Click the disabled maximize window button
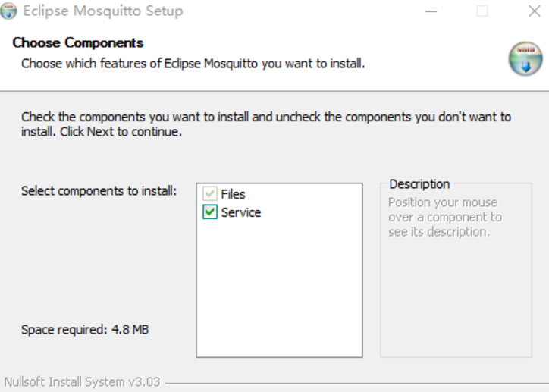Image resolution: width=549 pixels, height=392 pixels. click(482, 11)
